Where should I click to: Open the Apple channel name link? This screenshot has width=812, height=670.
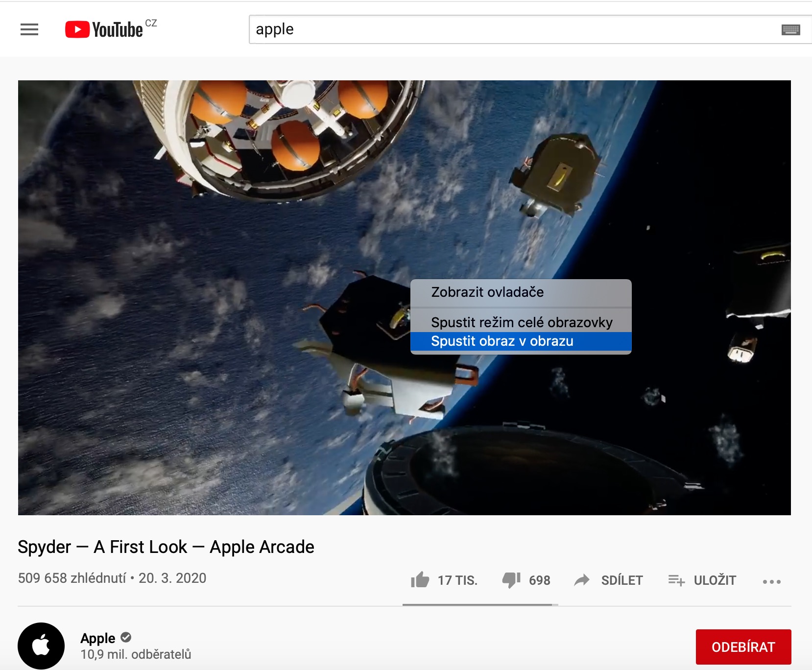point(98,638)
